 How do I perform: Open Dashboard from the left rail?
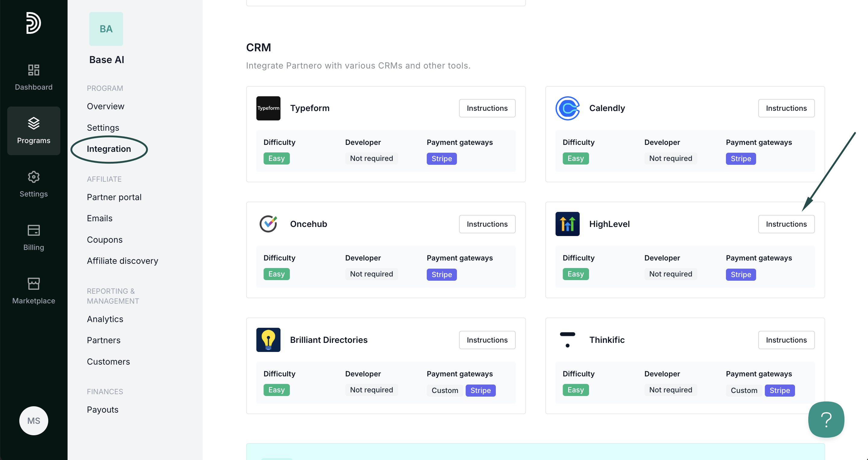pyautogui.click(x=34, y=77)
